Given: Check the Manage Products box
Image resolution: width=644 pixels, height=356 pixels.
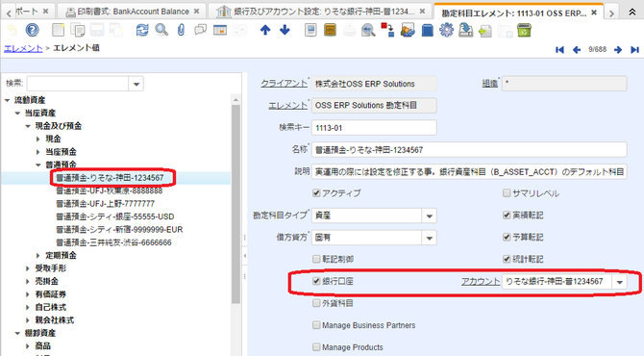Looking at the screenshot, I should point(316,347).
